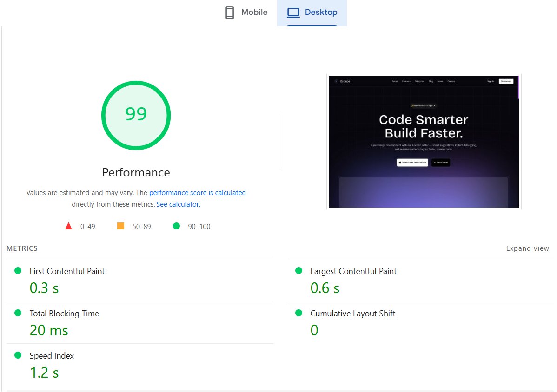
Task: Click the green dot beside Total Blocking Time
Action: [x=18, y=313]
